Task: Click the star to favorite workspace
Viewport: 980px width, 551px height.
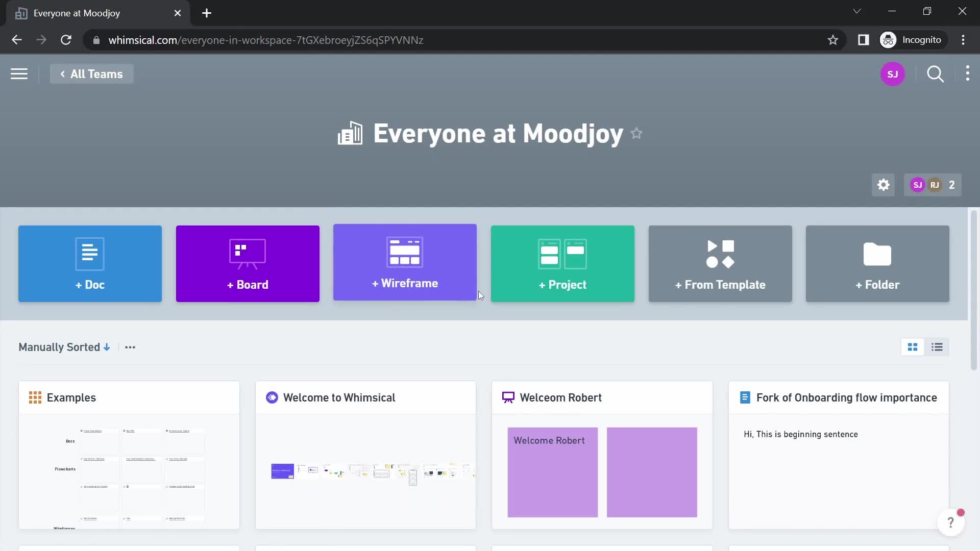Action: [x=636, y=133]
